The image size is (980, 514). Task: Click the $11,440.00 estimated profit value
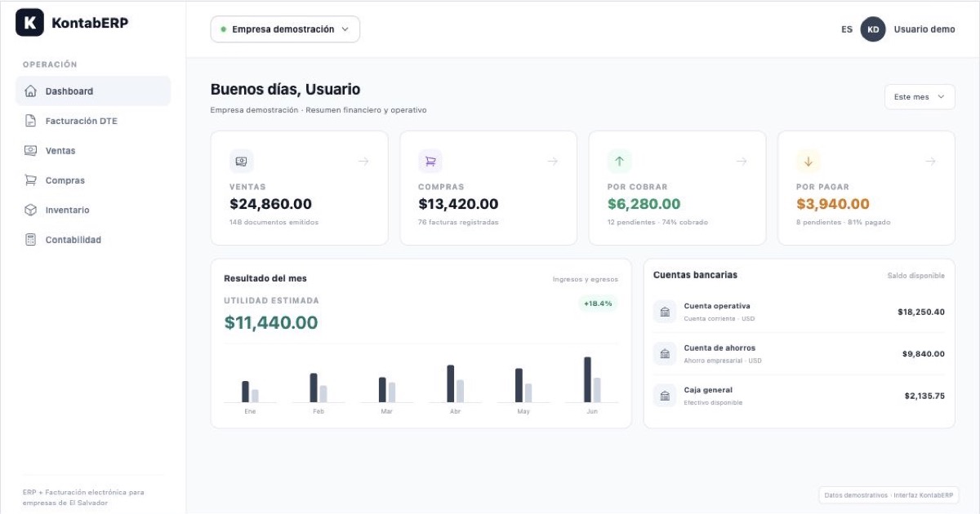point(270,323)
